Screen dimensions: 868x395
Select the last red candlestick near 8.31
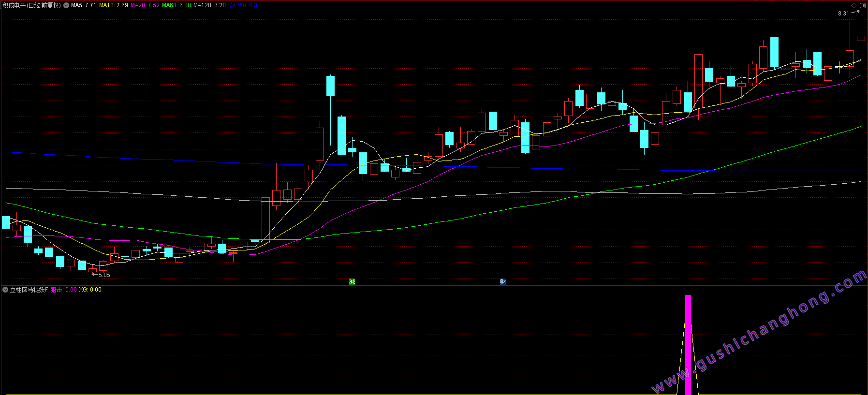pos(861,38)
